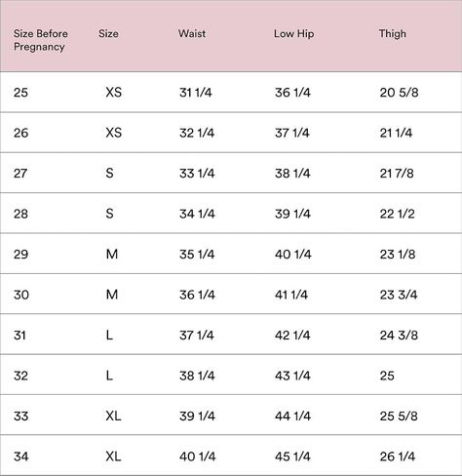Select size M in the row 29
462x476 pixels.
click(x=112, y=255)
